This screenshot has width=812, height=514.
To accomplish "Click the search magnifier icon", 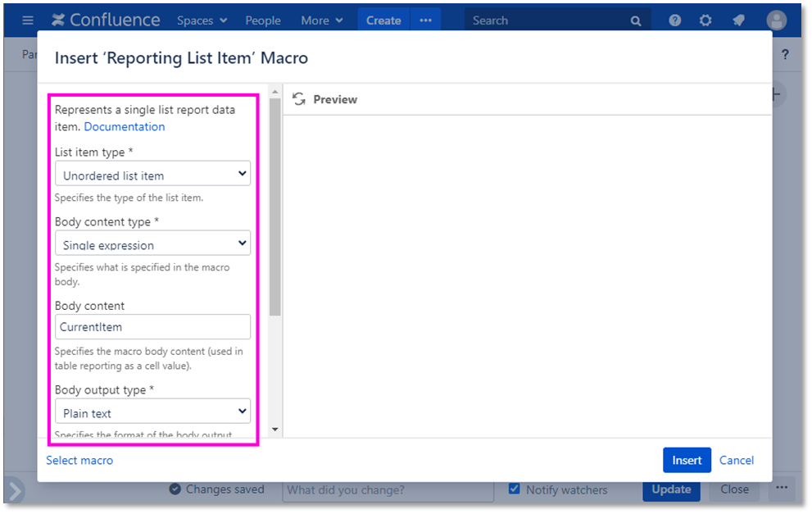I will point(635,20).
